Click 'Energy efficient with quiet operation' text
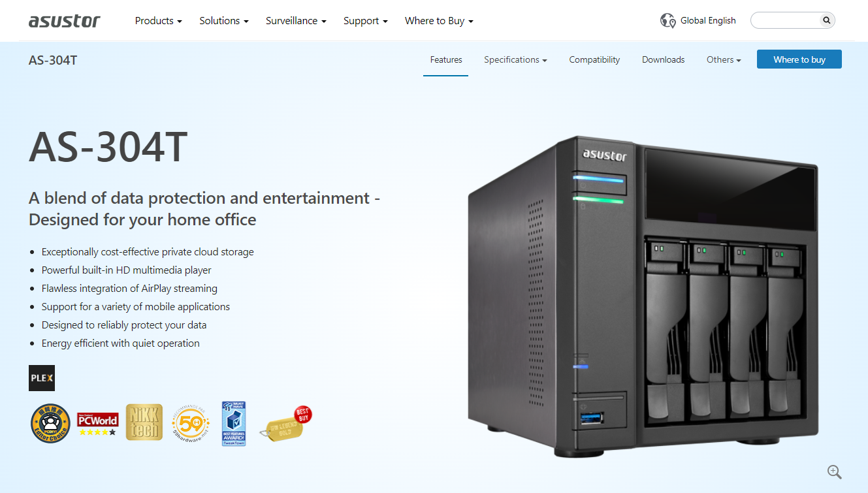Screen dimensions: 868x493 tap(121, 343)
